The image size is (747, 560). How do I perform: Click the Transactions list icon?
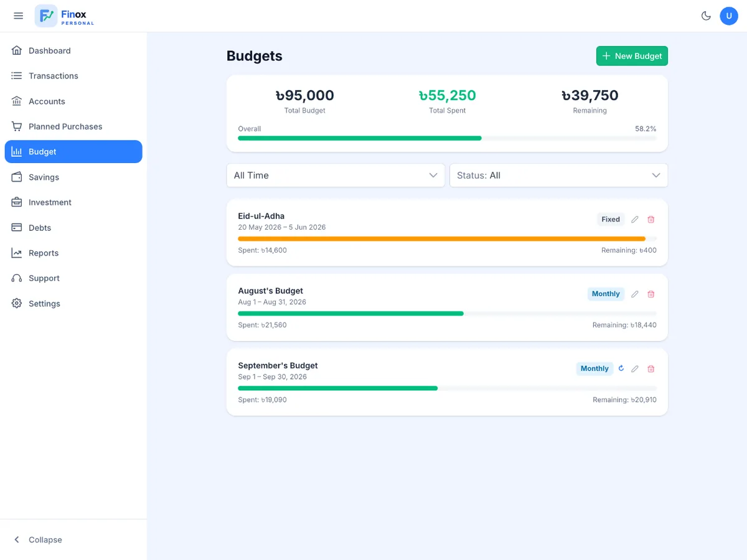point(17,76)
